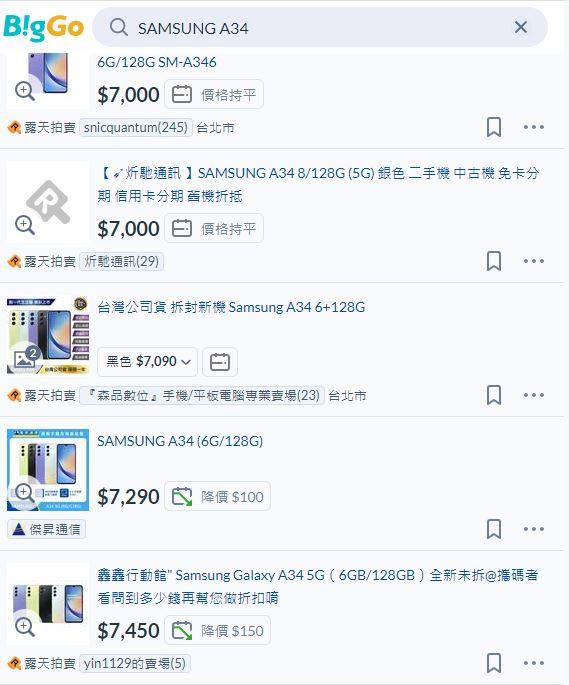Open price history beside 黑色 $7,090
The height and width of the screenshot is (685, 569).
(x=220, y=362)
